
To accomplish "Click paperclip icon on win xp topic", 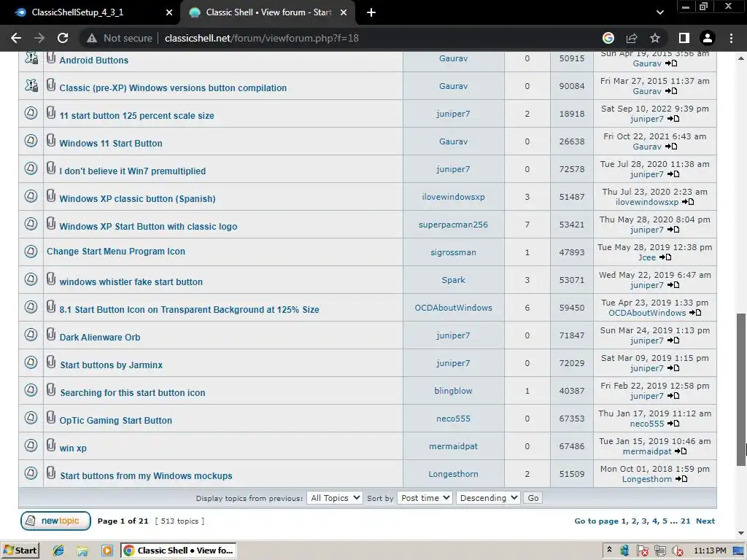I will click(x=51, y=446).
